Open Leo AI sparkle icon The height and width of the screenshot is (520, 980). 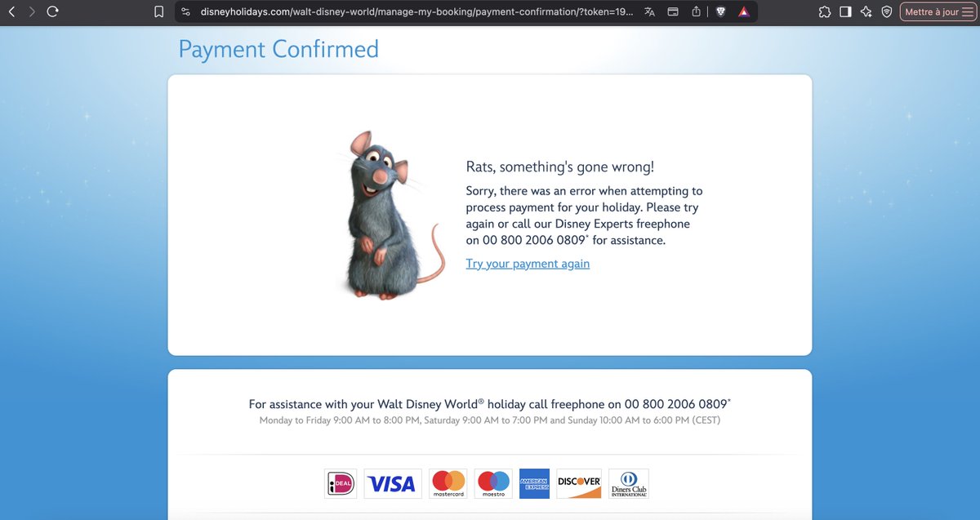[x=866, y=12]
